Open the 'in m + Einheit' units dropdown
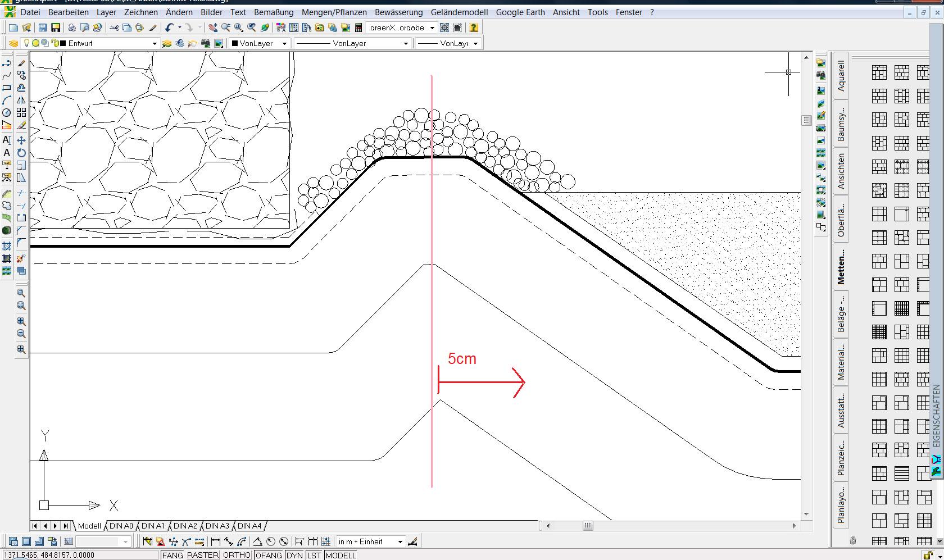 click(x=400, y=542)
